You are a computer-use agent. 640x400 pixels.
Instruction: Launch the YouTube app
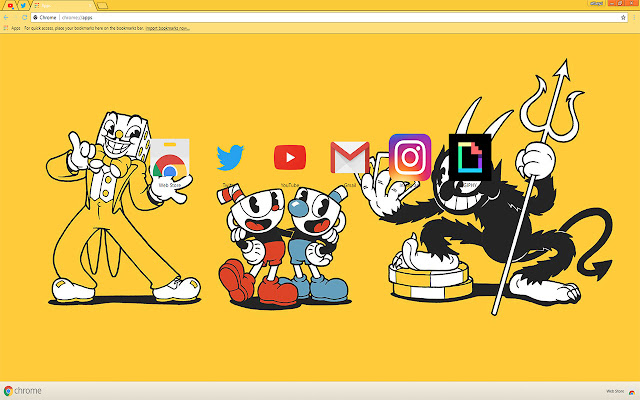[x=290, y=163]
